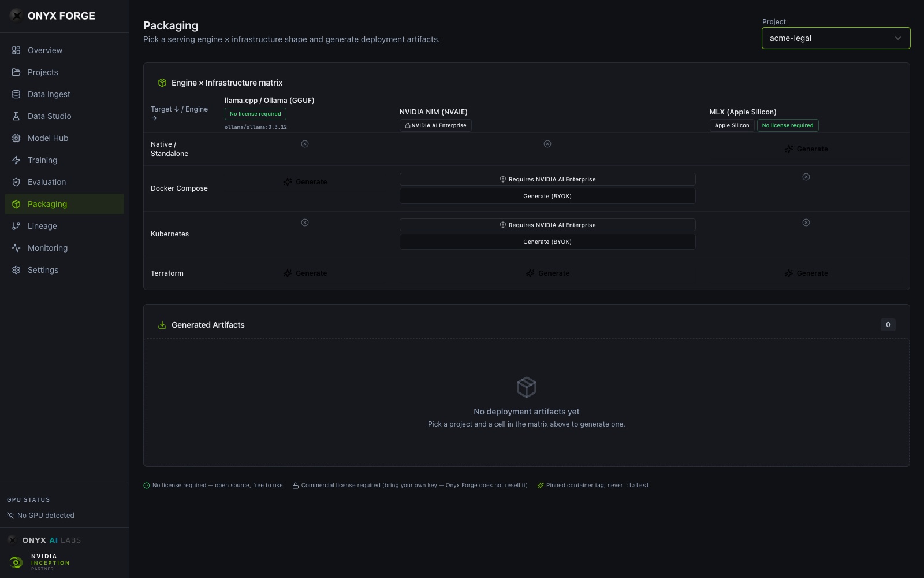Click the Training lightning bolt icon
924x578 pixels.
pos(16,160)
